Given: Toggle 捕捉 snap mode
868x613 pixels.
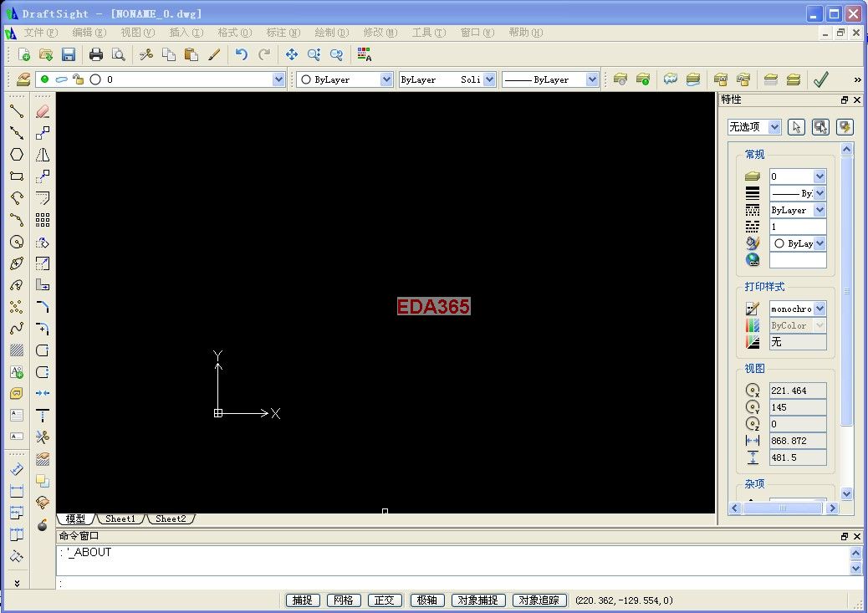Looking at the screenshot, I should [x=303, y=600].
